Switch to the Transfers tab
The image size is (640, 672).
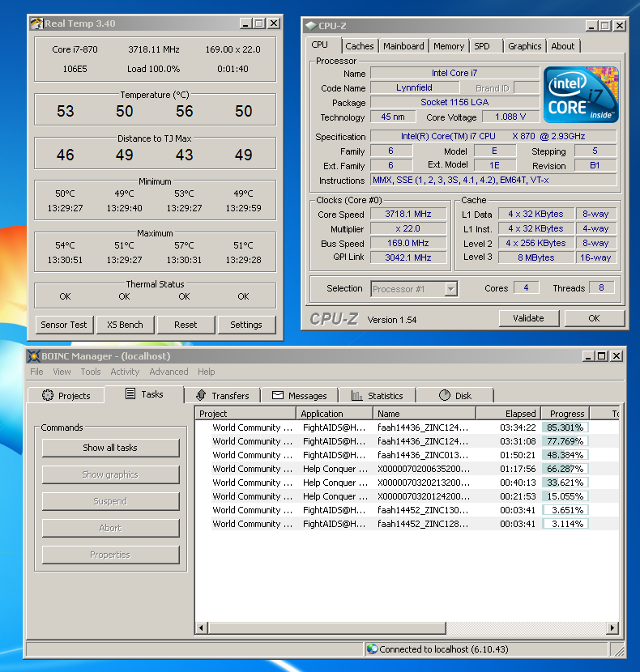tap(222, 396)
